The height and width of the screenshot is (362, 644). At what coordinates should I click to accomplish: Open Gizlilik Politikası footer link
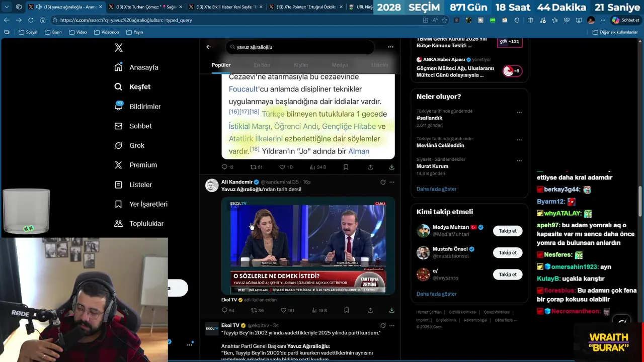coord(462,312)
